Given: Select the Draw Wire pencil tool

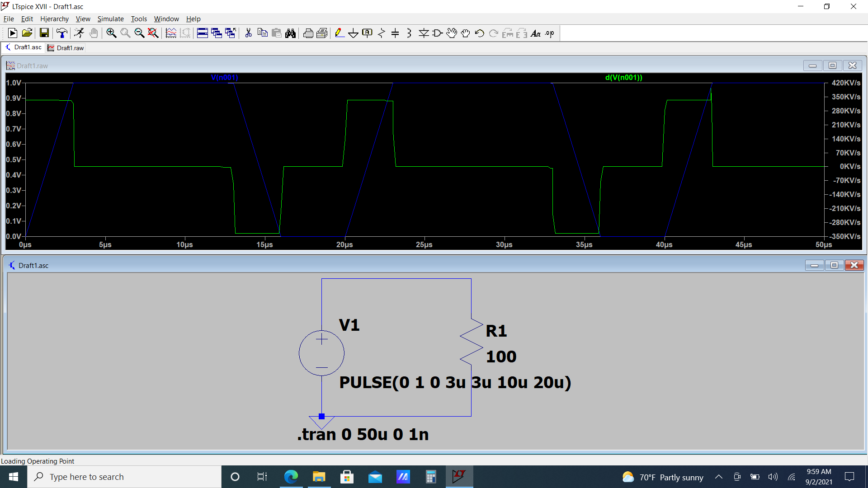Looking at the screenshot, I should tap(340, 33).
